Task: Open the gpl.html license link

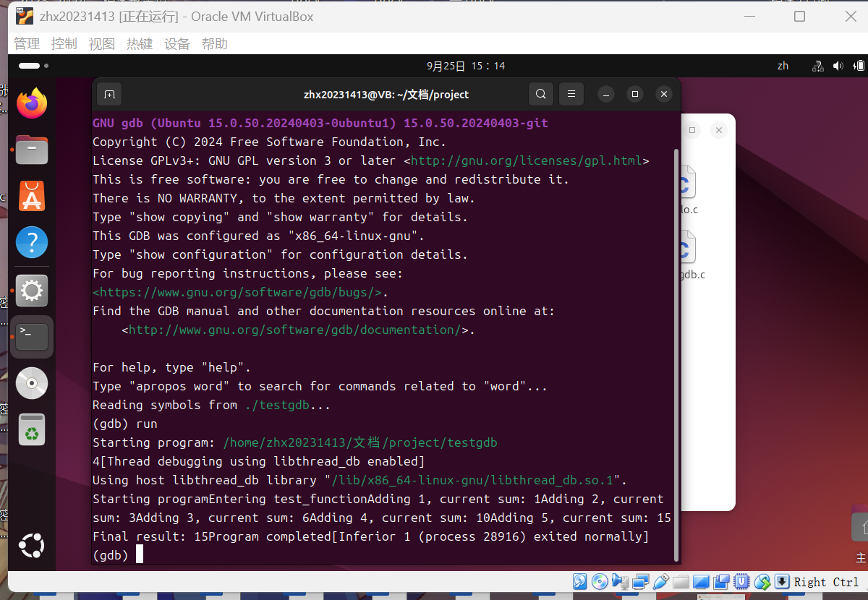Action: (x=527, y=160)
